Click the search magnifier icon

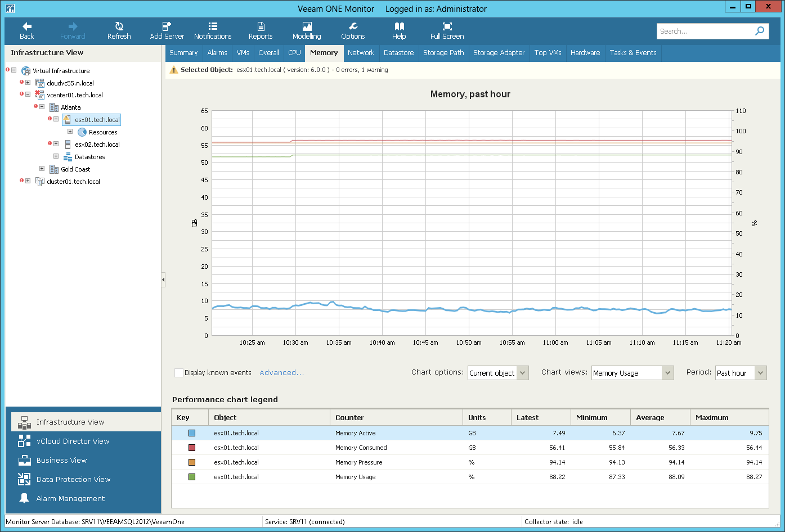pyautogui.click(x=760, y=31)
